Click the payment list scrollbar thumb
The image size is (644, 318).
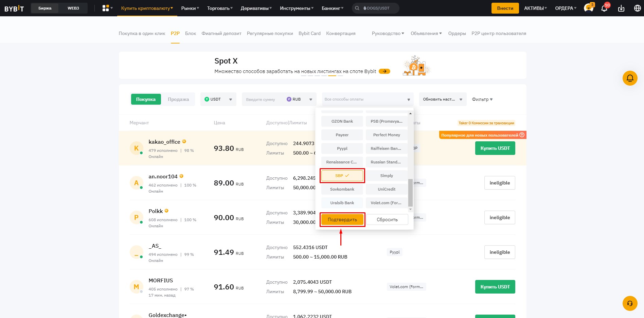click(x=410, y=192)
